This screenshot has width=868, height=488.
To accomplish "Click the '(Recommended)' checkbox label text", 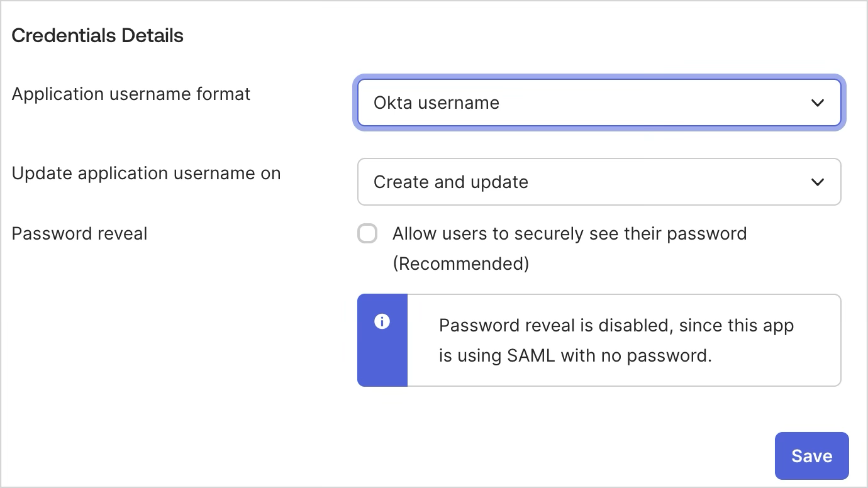I will (x=462, y=263).
